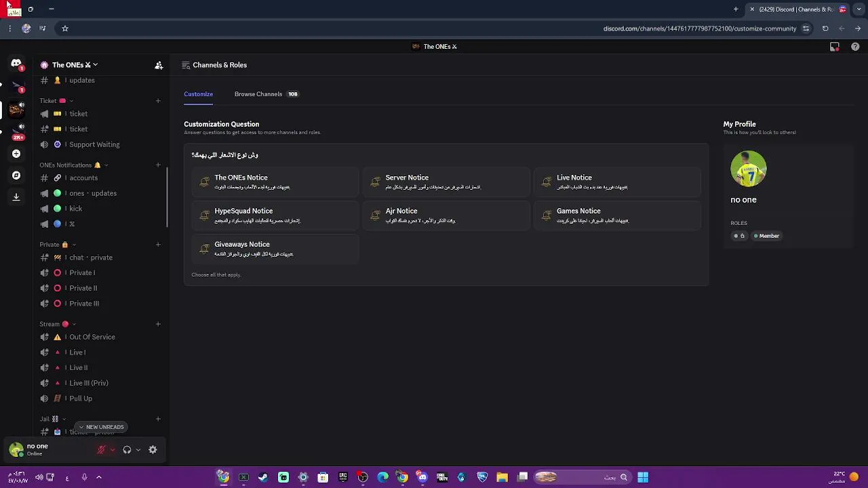The image size is (868, 488).
Task: Open Steam from the taskbar
Action: [263, 477]
